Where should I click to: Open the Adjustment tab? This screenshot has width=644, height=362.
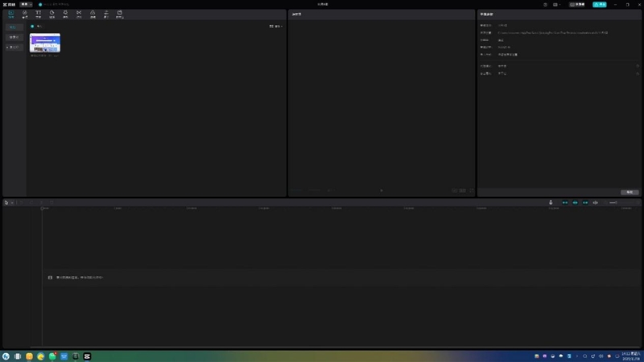point(106,14)
